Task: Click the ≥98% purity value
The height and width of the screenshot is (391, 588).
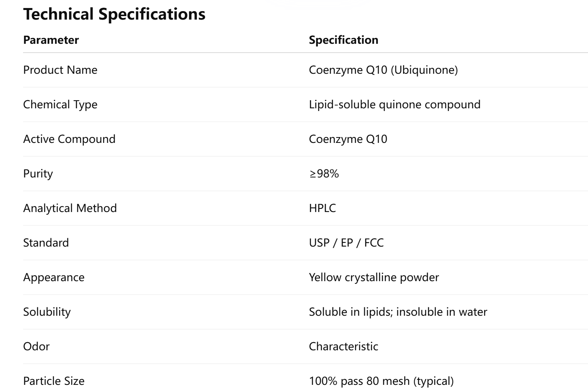Action: coord(324,174)
